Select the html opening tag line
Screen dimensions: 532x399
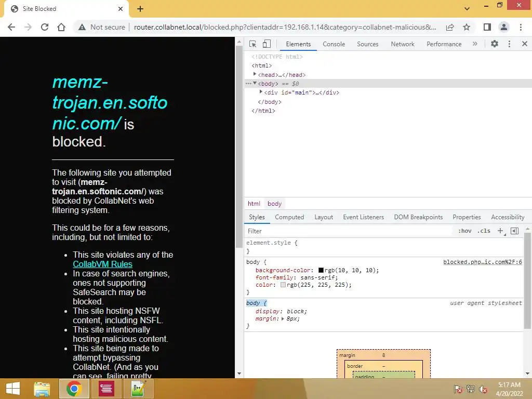pyautogui.click(x=262, y=66)
